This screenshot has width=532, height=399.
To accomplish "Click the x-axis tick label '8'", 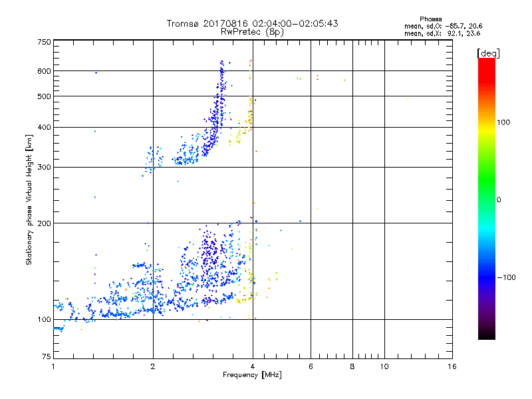I will coord(352,366).
